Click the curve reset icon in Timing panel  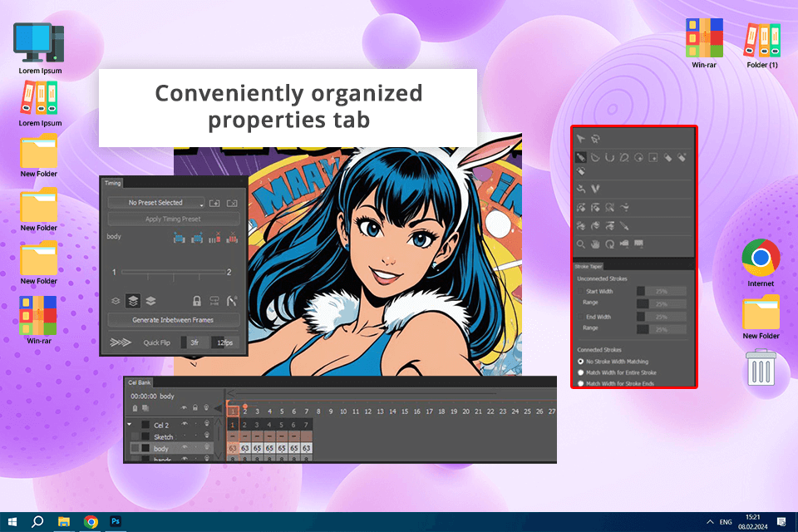click(x=232, y=301)
